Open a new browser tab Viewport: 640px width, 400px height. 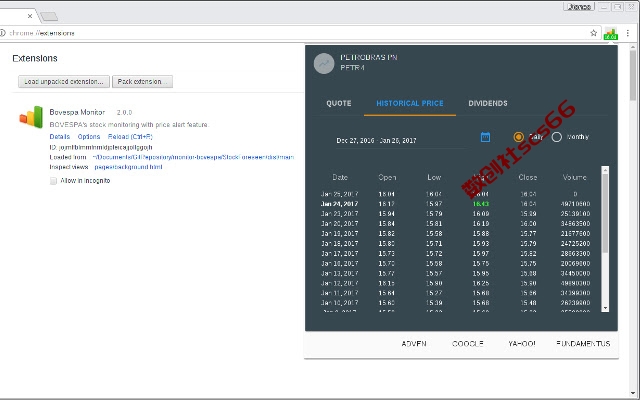click(x=49, y=16)
